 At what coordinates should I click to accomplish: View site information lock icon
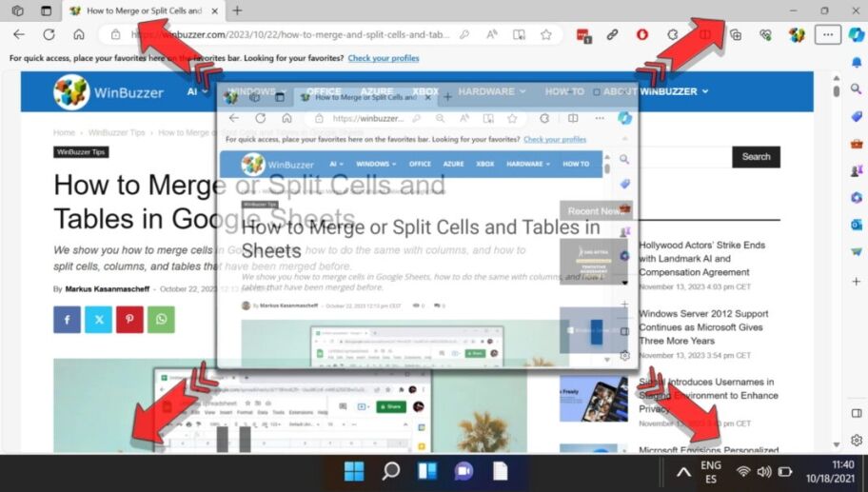[115, 34]
